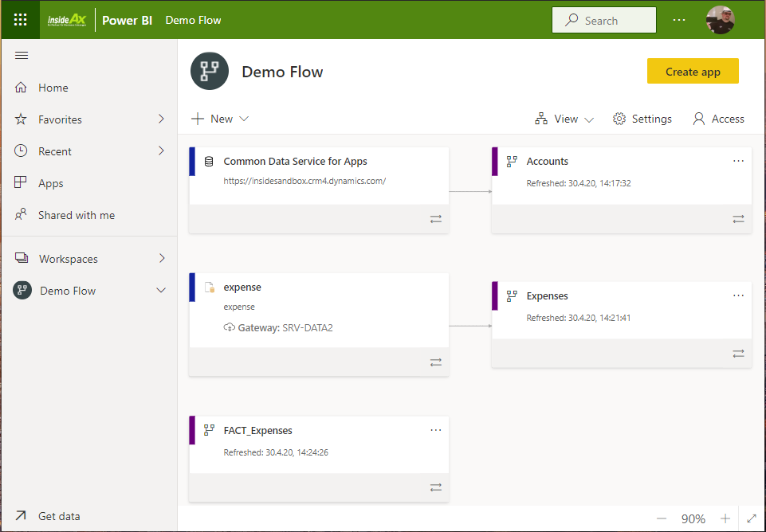
Task: Expand the Recent flyout chevron
Action: coord(161,151)
